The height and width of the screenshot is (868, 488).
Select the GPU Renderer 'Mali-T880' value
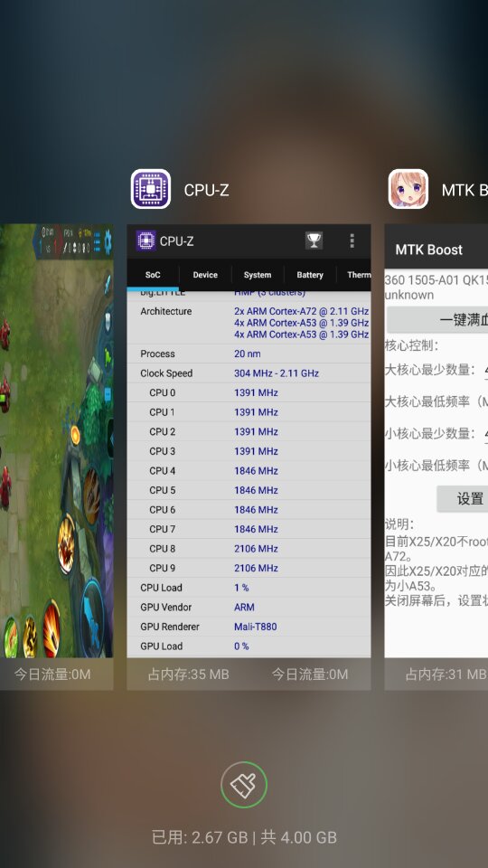(x=256, y=627)
